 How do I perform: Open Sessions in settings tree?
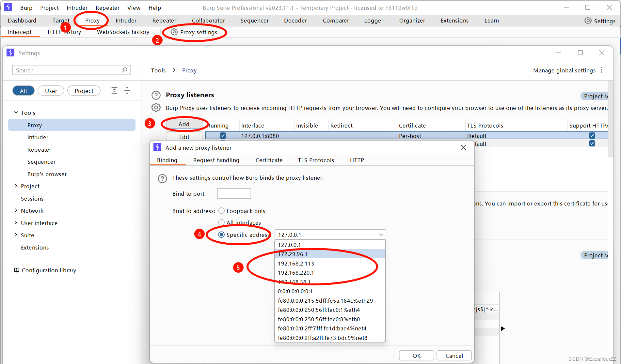(32, 199)
